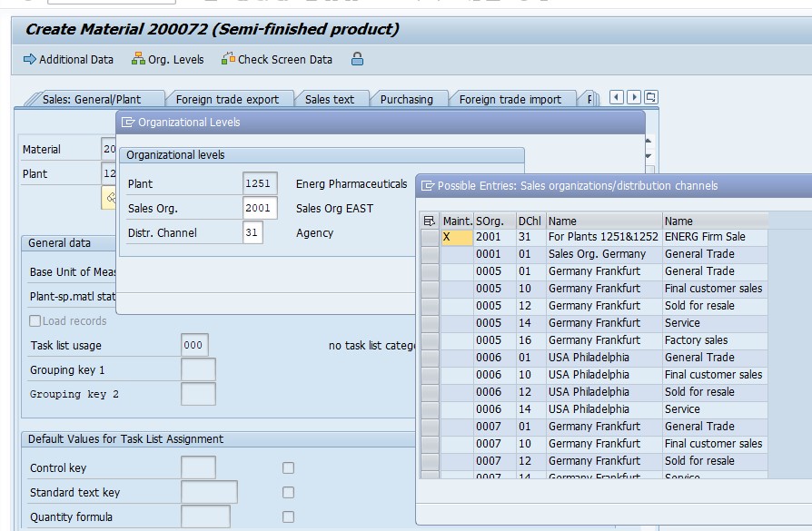Click the Grouping key 2 field
The image size is (812, 531).
tap(198, 394)
